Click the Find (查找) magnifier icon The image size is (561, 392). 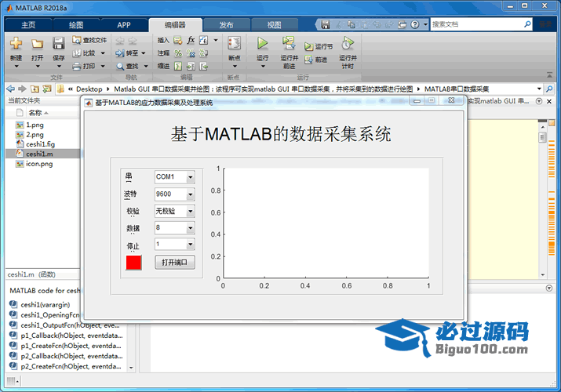pyautogui.click(x=120, y=66)
